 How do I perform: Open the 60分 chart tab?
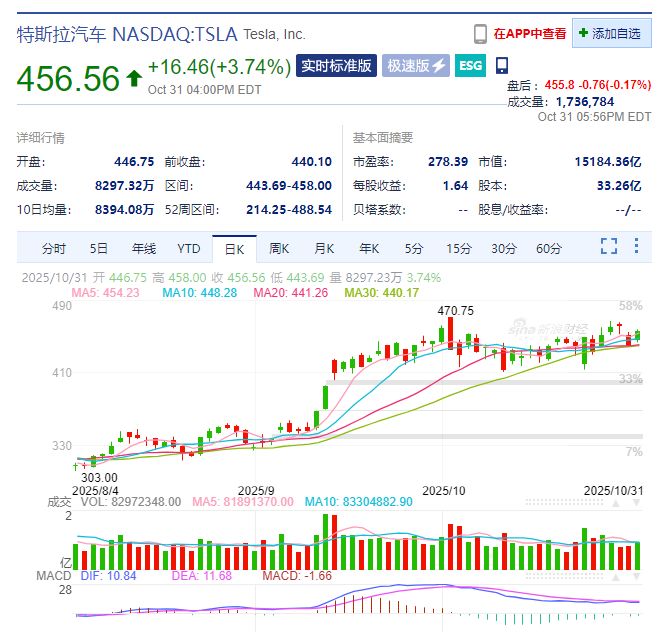pos(549,248)
